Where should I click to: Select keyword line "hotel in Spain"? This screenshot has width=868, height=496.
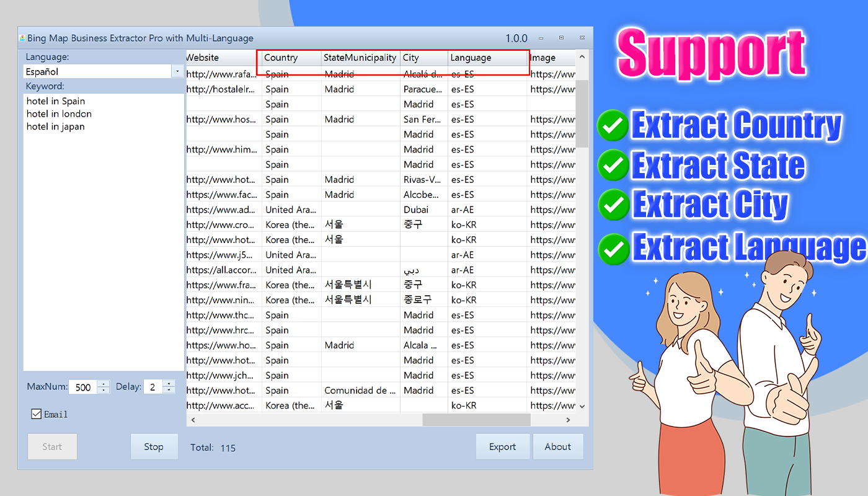click(x=56, y=101)
